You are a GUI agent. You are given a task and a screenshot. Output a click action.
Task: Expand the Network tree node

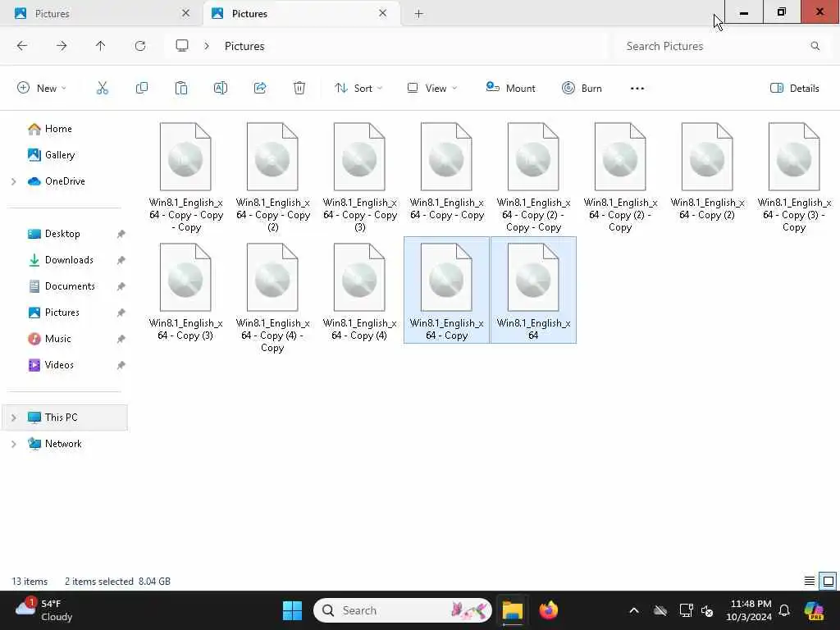14,444
